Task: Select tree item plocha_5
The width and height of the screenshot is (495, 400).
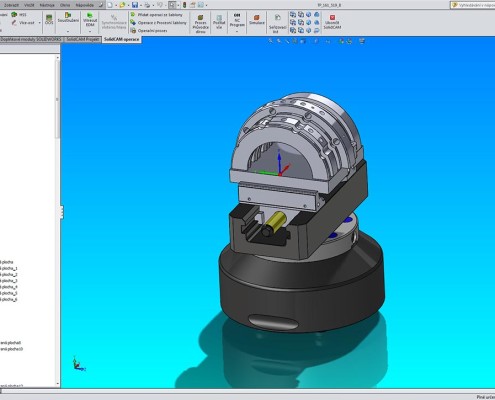Action: point(9,293)
